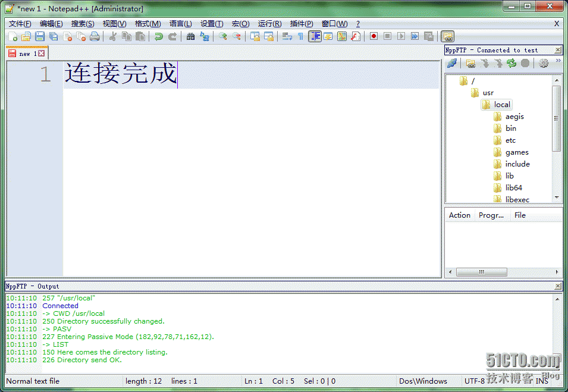Open the 格式(M) menu
This screenshot has height=392, width=568.
(x=148, y=24)
